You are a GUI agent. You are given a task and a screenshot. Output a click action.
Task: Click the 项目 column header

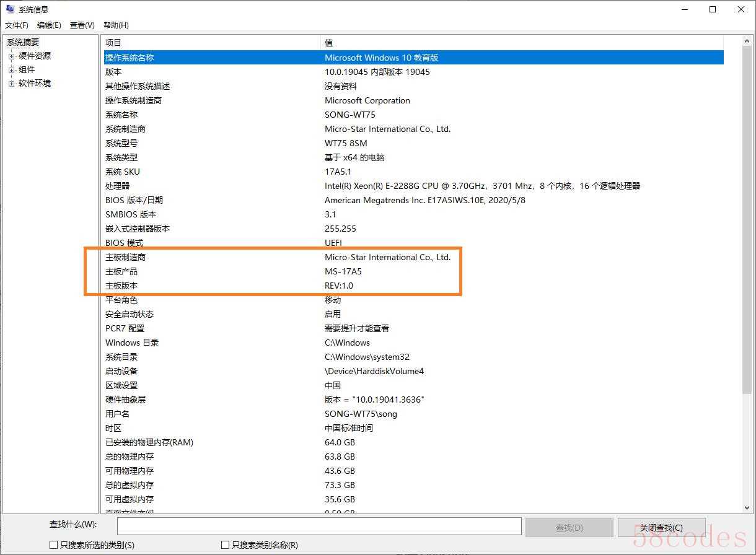211,43
